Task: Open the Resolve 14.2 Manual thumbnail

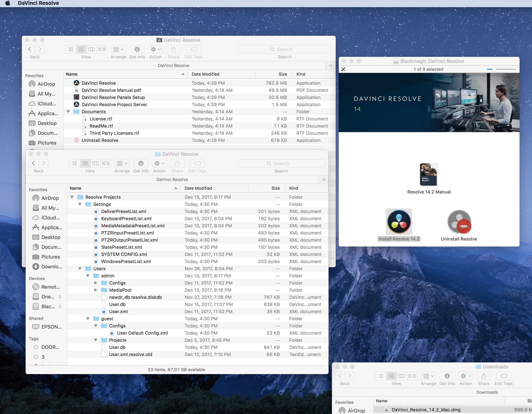Action: 428,174
